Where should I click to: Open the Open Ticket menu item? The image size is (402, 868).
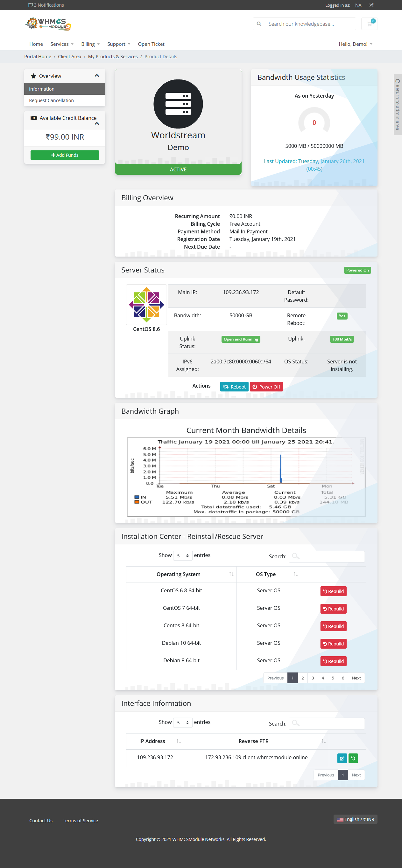click(151, 44)
